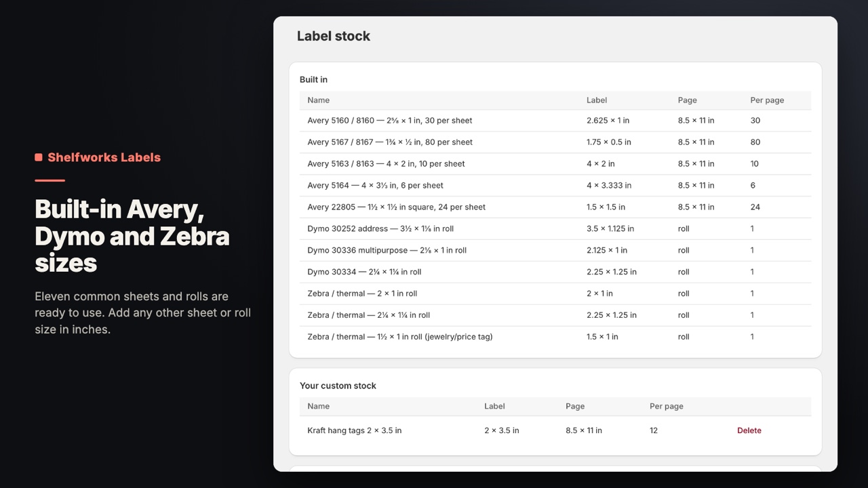Click the Page column header in Built in table
Viewport: 868px width, 488px height.
click(x=687, y=100)
